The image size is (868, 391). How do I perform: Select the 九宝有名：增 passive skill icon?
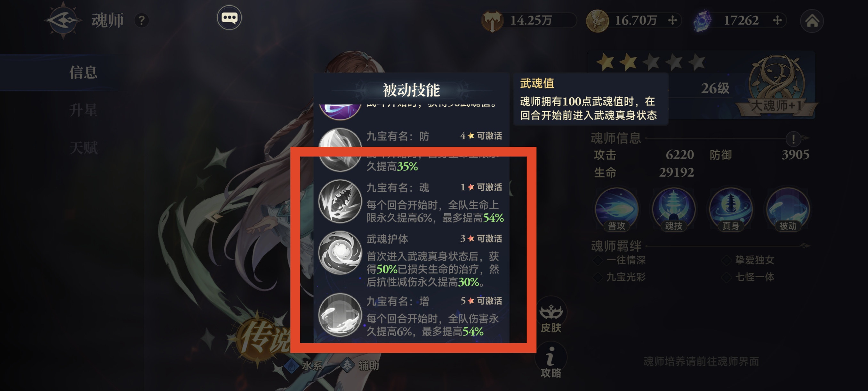(340, 315)
